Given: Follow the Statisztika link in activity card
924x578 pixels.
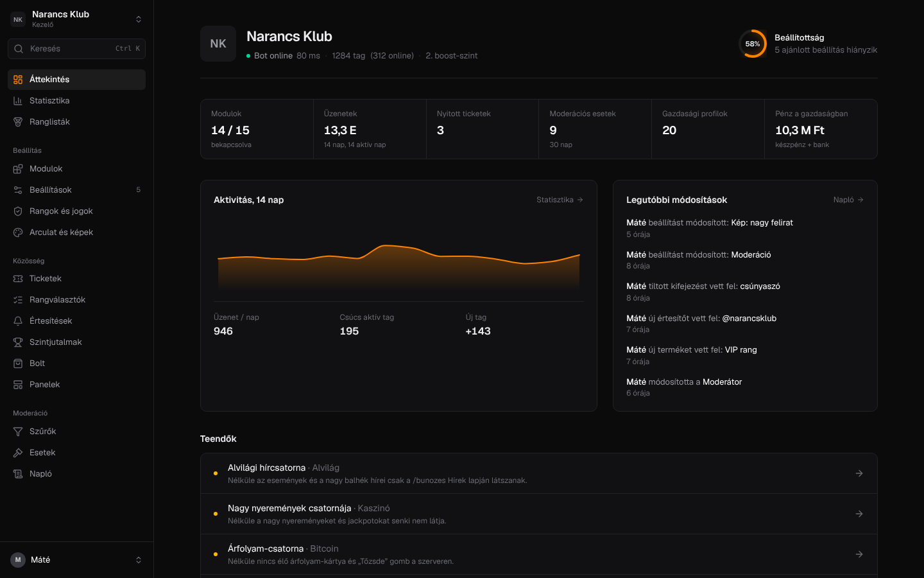Looking at the screenshot, I should (560, 200).
